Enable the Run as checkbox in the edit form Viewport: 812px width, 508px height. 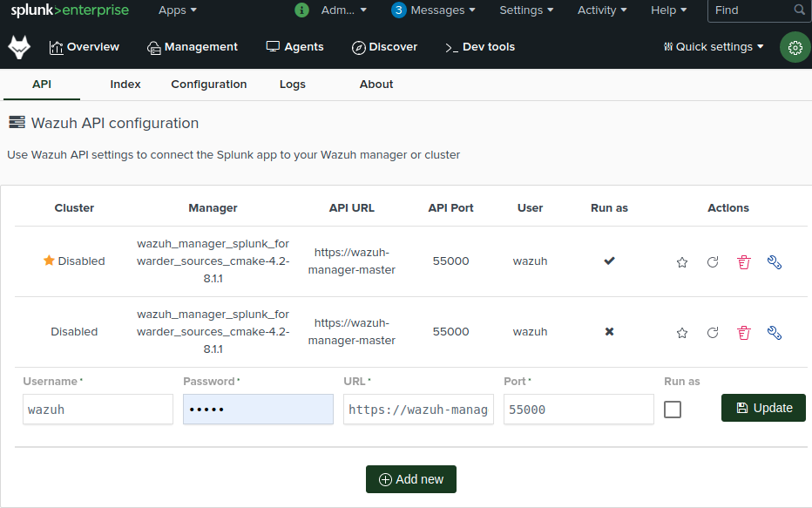673,409
